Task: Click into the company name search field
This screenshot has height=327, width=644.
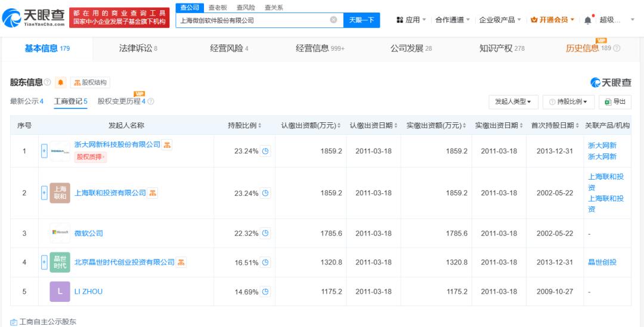Action: pos(253,20)
